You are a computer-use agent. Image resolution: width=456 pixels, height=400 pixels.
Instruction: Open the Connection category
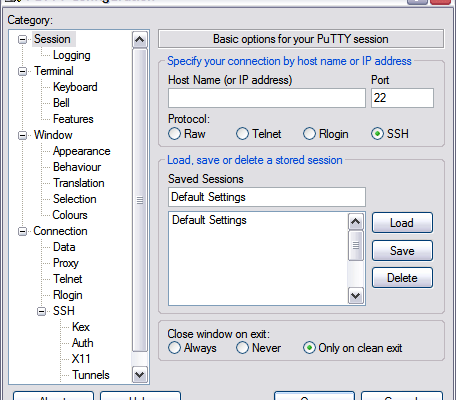pyautogui.click(x=60, y=231)
